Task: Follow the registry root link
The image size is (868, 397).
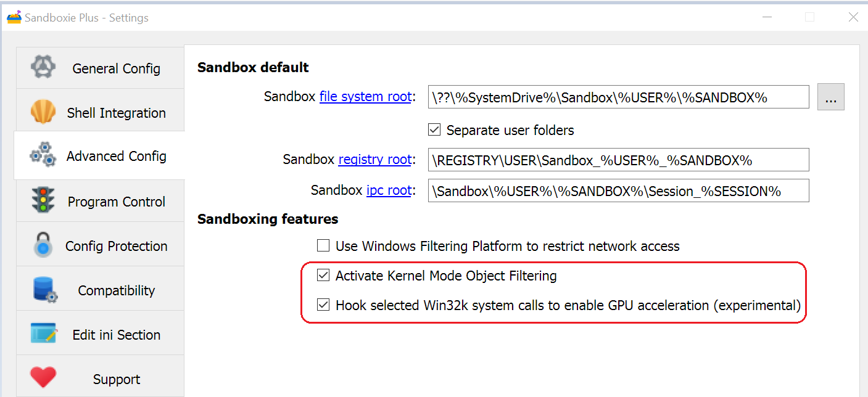Action: pos(374,159)
